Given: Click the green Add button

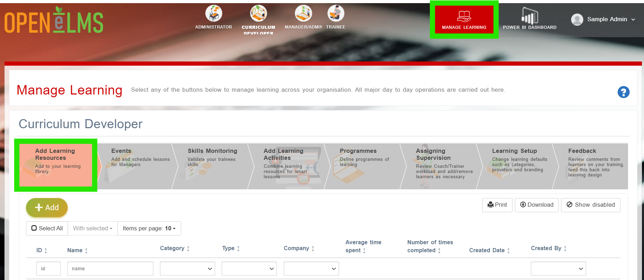Looking at the screenshot, I should coord(47,207).
